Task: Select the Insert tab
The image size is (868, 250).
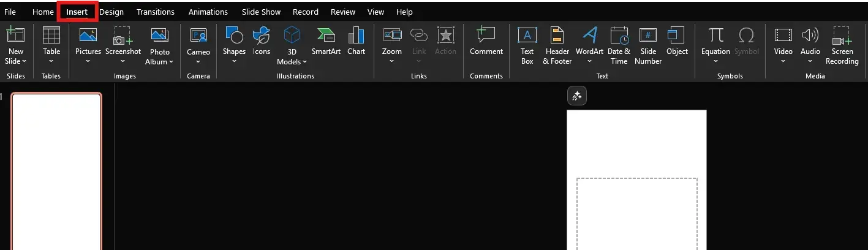Action: coord(77,12)
